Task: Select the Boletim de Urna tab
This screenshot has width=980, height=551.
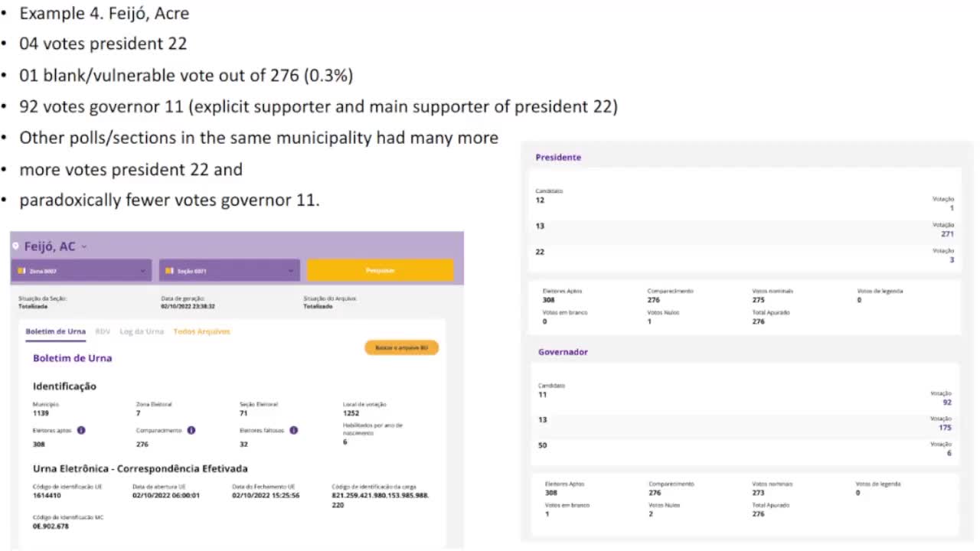Action: click(56, 331)
